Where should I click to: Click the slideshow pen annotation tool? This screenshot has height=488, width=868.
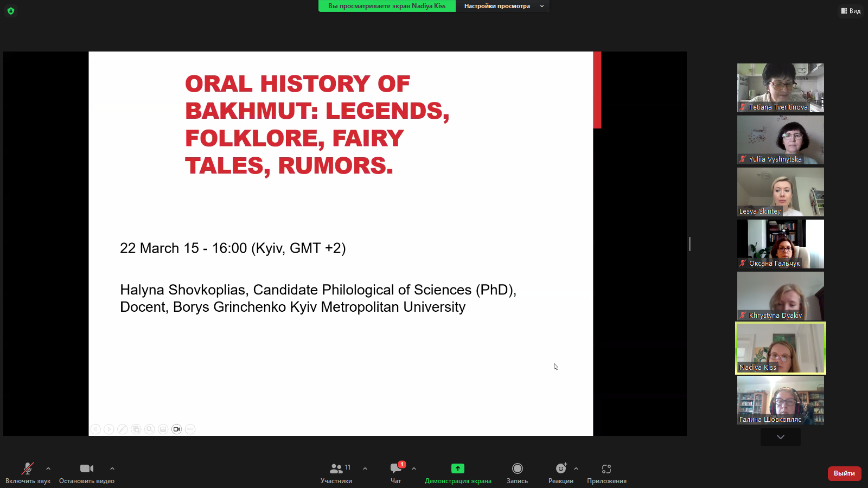[x=123, y=429]
